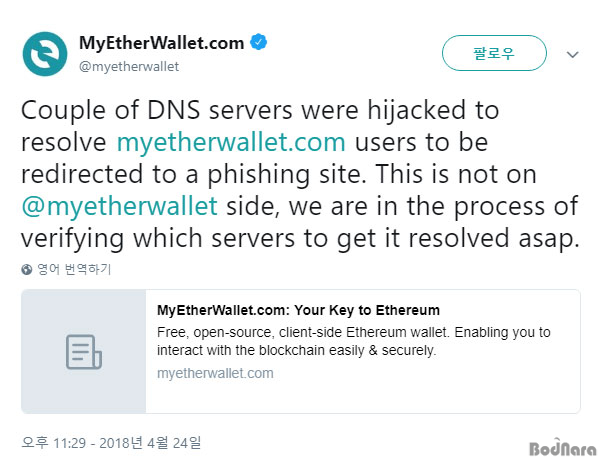600x459 pixels.
Task: Click the myetherwallet.com domain in the card
Action: pyautogui.click(x=215, y=373)
